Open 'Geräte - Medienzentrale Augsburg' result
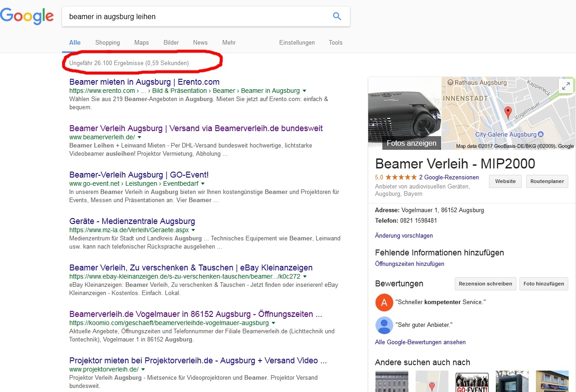This screenshot has width=576, height=392. tap(132, 221)
